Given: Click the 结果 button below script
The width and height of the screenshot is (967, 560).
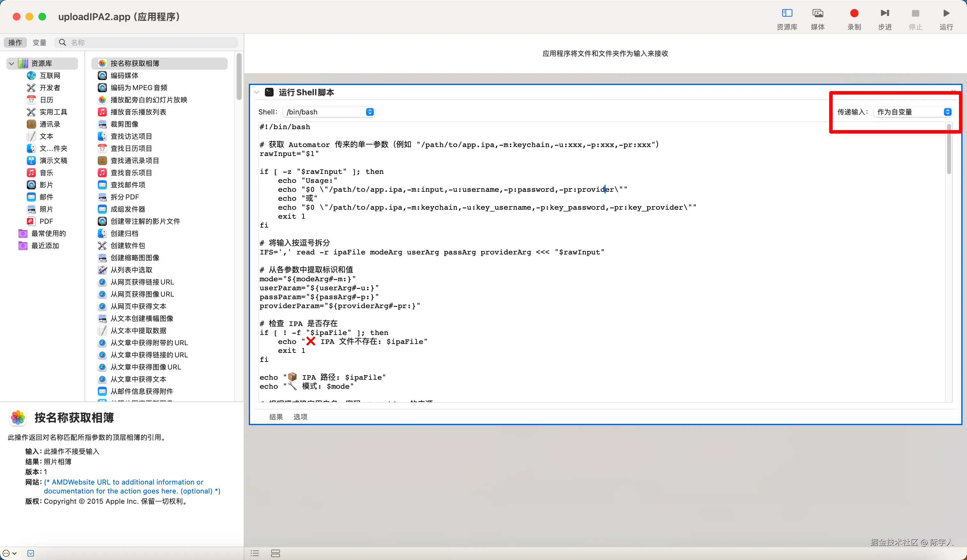Looking at the screenshot, I should [276, 417].
